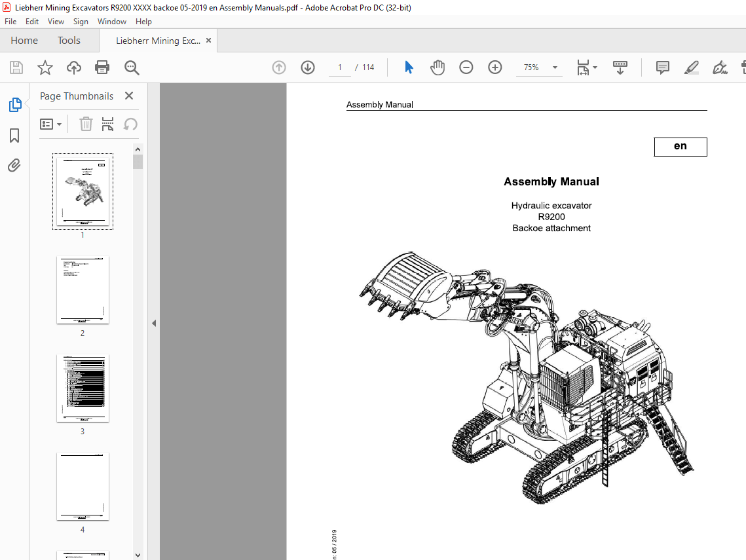Select the Hand tool
This screenshot has height=560, width=746.
click(438, 67)
